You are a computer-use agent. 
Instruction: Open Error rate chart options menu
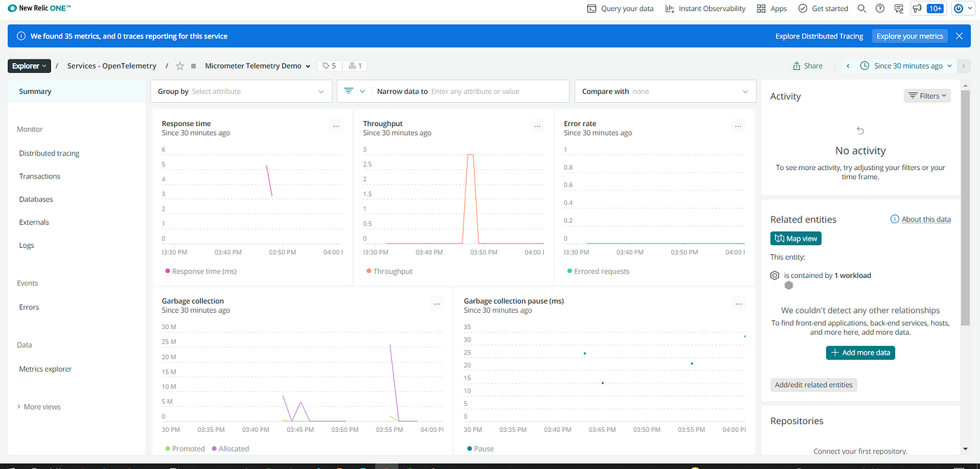(738, 126)
